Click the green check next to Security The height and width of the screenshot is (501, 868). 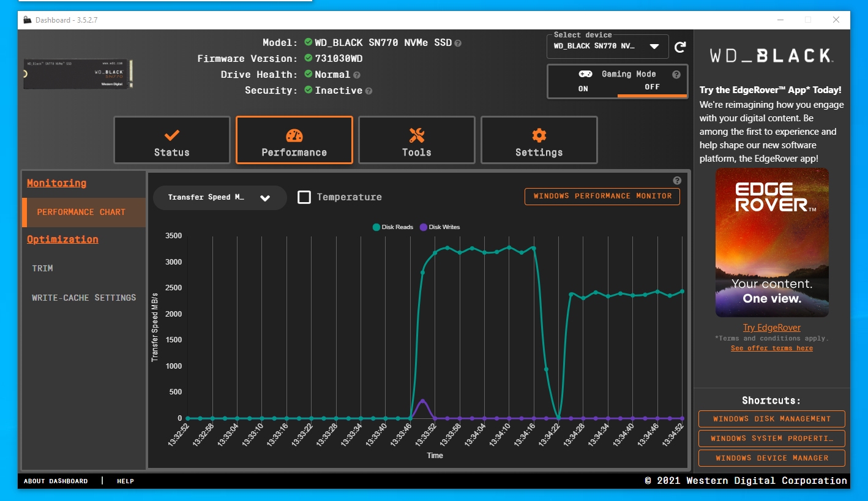pos(309,90)
